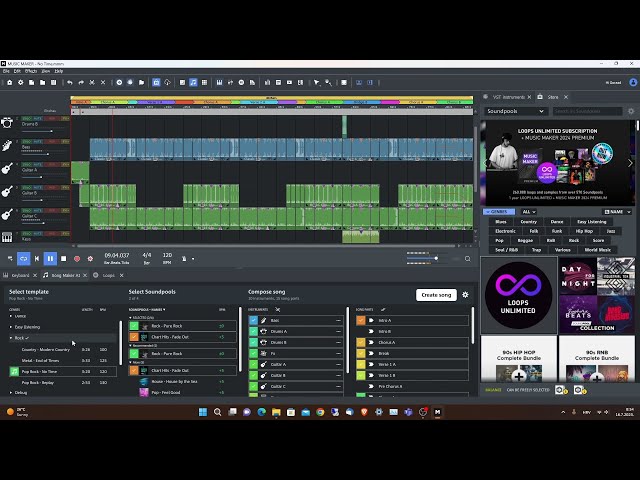Open the NAME sort dropdown

pos(617,212)
